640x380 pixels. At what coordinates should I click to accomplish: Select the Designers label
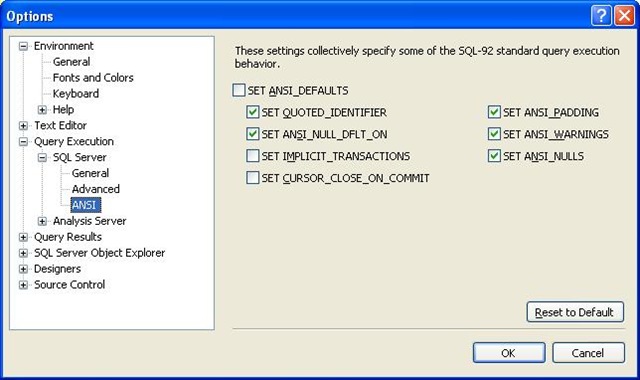pyautogui.click(x=57, y=269)
